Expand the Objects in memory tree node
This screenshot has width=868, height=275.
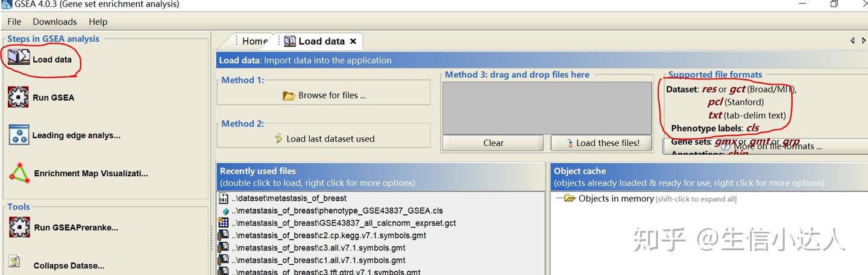point(568,199)
